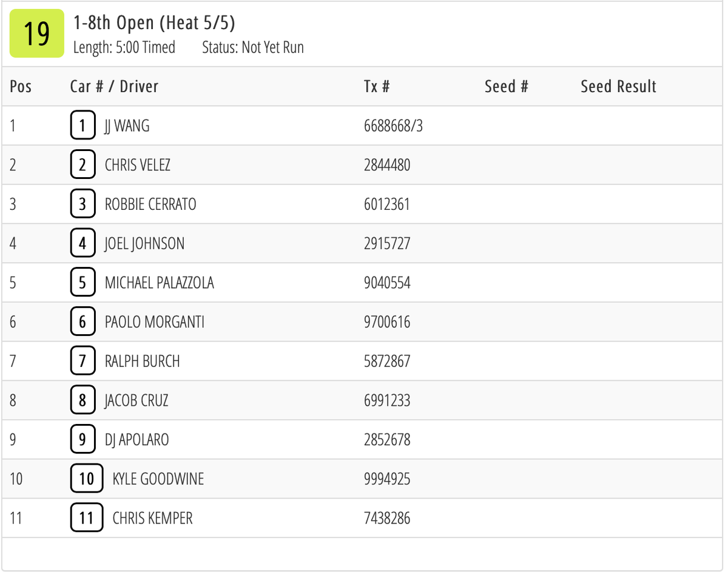Click transponder number 6991233

(387, 400)
